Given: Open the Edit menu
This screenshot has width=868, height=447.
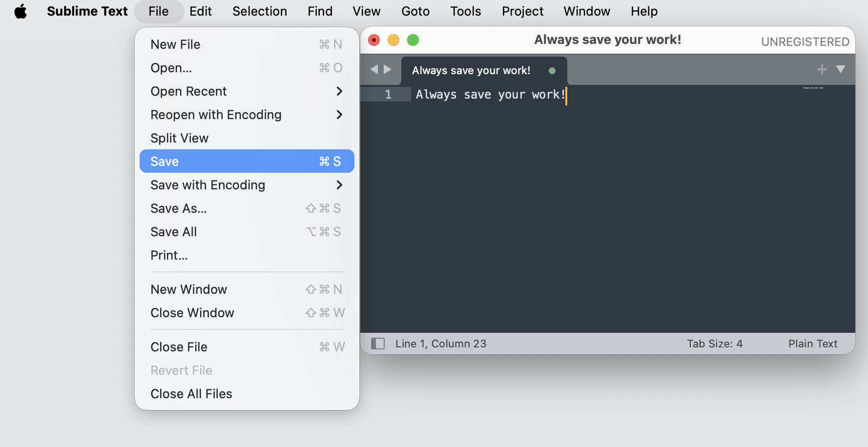Looking at the screenshot, I should coord(201,11).
